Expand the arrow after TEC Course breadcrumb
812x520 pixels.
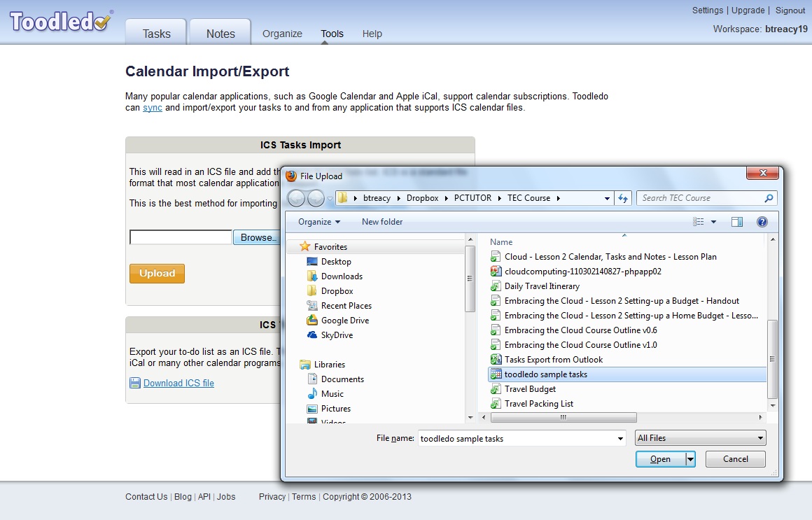tap(559, 198)
